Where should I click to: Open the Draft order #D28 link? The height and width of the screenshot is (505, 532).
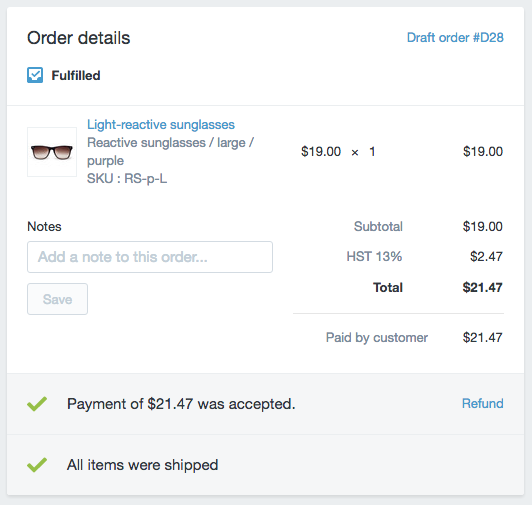click(x=455, y=38)
